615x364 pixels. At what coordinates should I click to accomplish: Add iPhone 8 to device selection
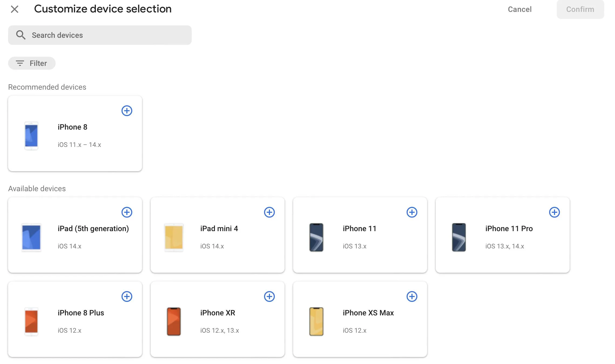127,111
